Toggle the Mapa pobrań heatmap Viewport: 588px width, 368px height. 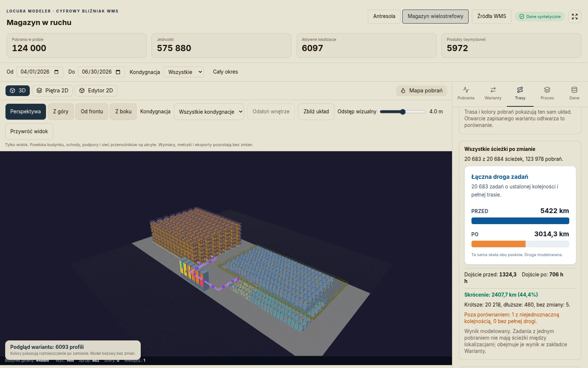coord(422,91)
